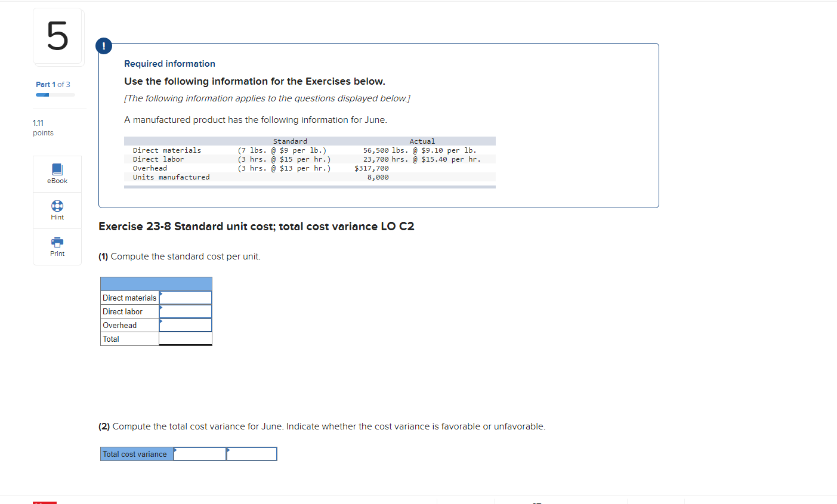Click the 'Exercise 23-8 Standard unit cost' heading

[x=257, y=226]
